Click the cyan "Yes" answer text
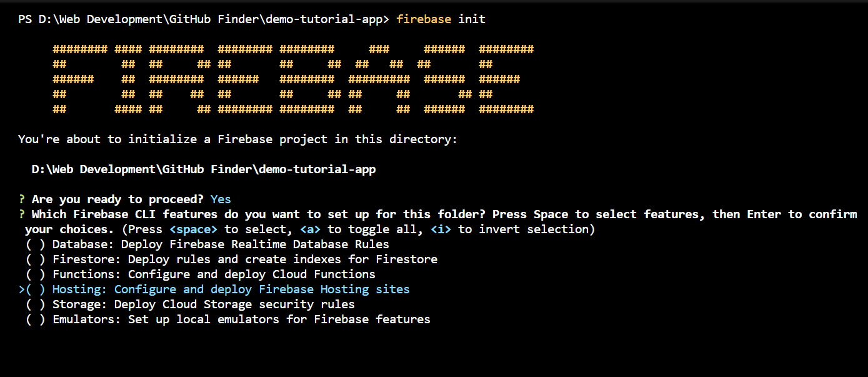 221,199
